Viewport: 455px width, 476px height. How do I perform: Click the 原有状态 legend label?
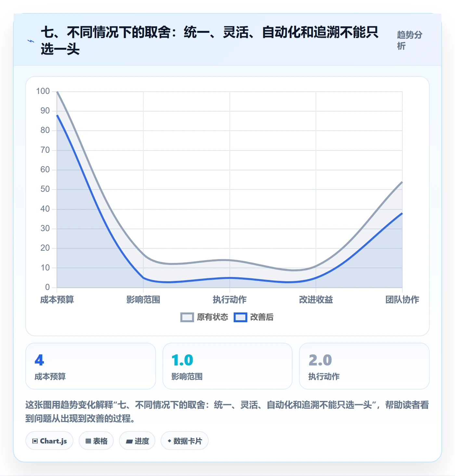pyautogui.click(x=213, y=317)
